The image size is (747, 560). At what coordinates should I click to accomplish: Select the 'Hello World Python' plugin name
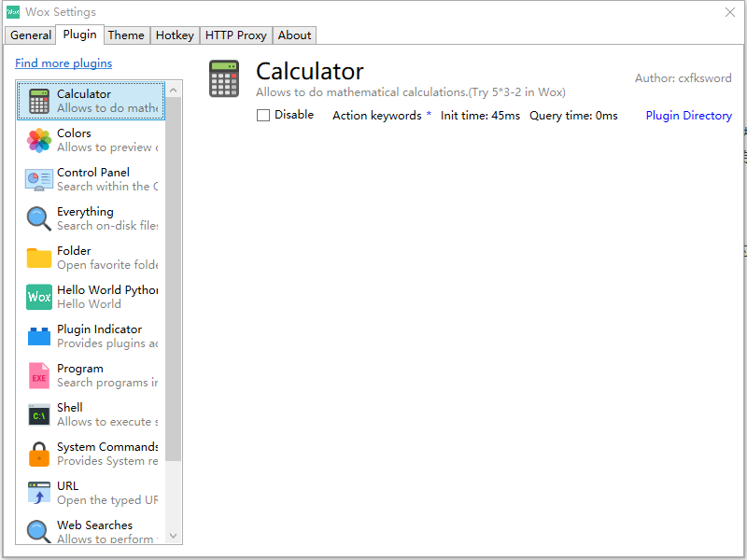coord(107,290)
